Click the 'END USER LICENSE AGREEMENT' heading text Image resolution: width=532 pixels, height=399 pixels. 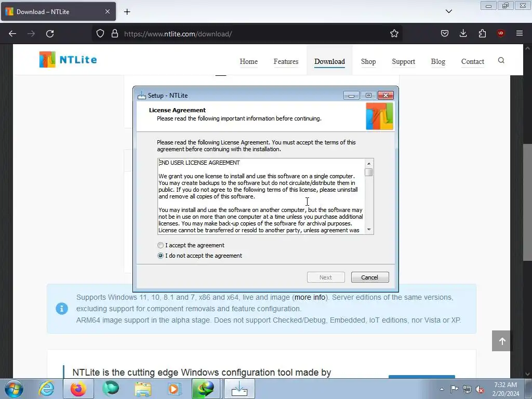pyautogui.click(x=199, y=163)
